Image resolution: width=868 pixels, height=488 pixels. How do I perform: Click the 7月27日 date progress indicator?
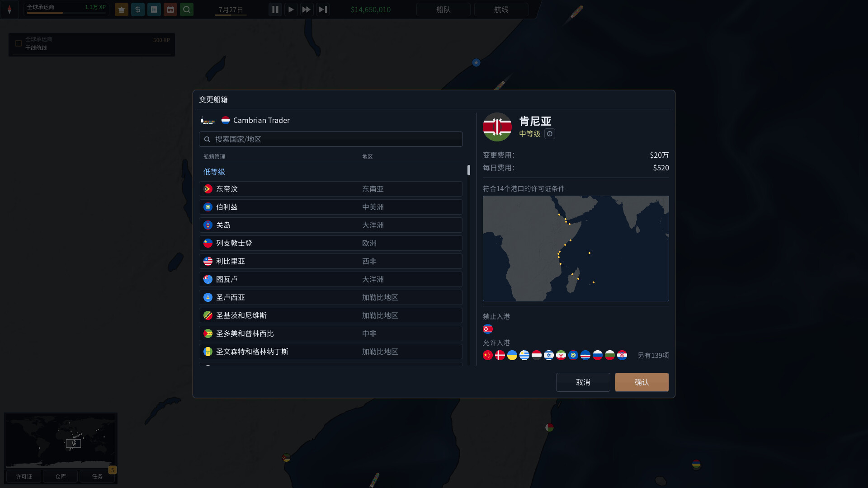click(231, 15)
